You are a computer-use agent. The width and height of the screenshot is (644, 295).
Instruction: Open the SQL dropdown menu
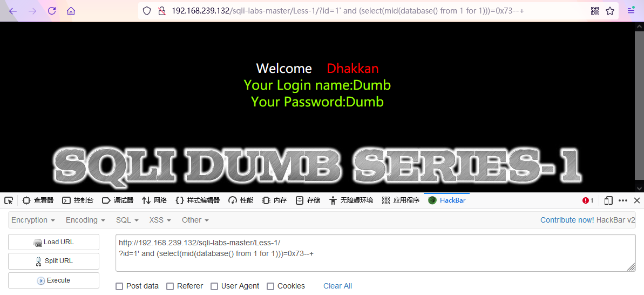[127, 220]
